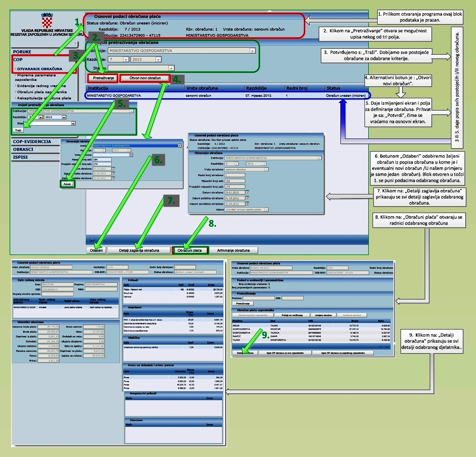Open the ISPISI sidebar section

(x=20, y=157)
